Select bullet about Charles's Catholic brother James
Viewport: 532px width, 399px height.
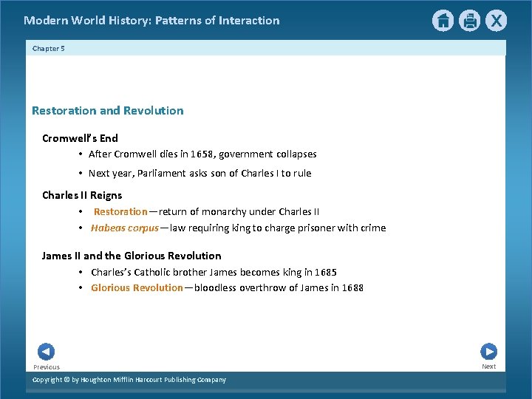[214, 272]
